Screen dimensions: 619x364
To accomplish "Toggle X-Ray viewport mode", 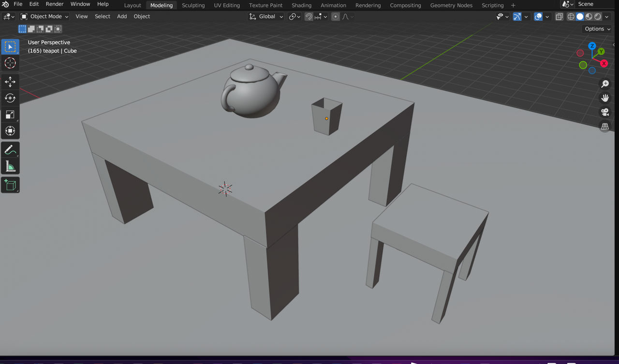I will [559, 16].
